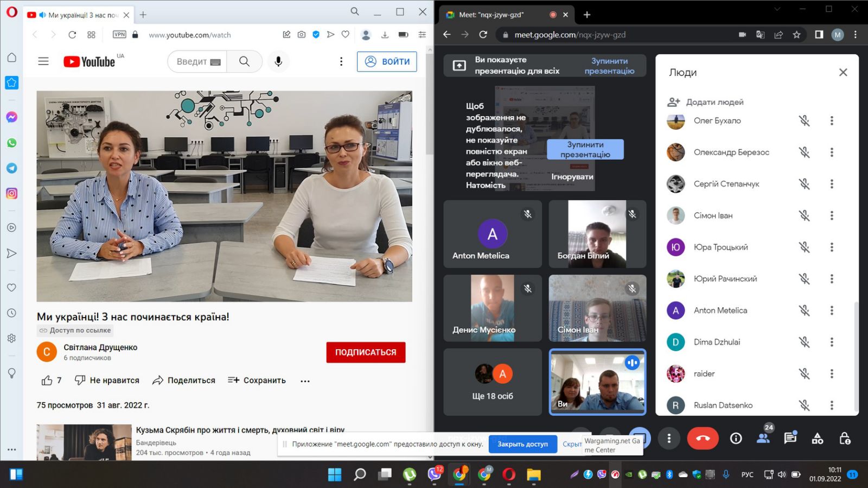Like the YouTube video

(x=52, y=381)
